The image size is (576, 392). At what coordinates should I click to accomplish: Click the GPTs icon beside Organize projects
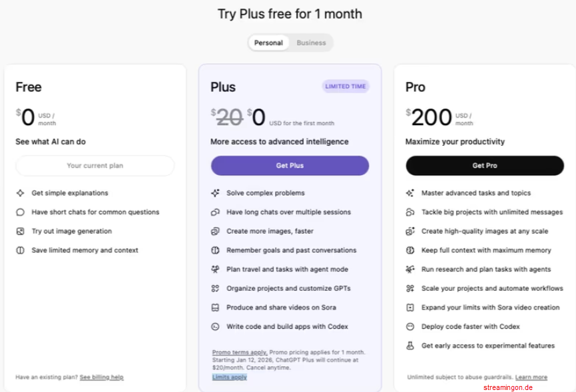215,288
